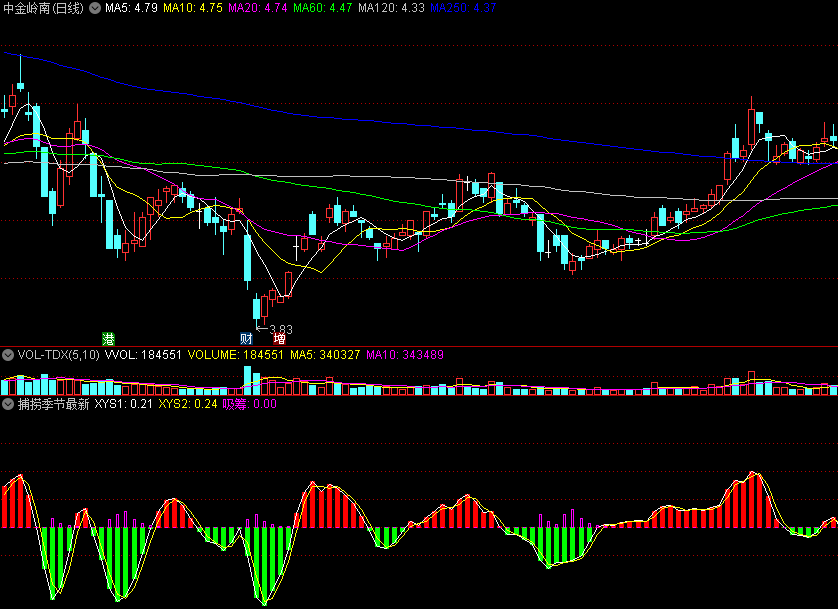
Task: Click the red 增 marker icon
Action: [x=279, y=338]
